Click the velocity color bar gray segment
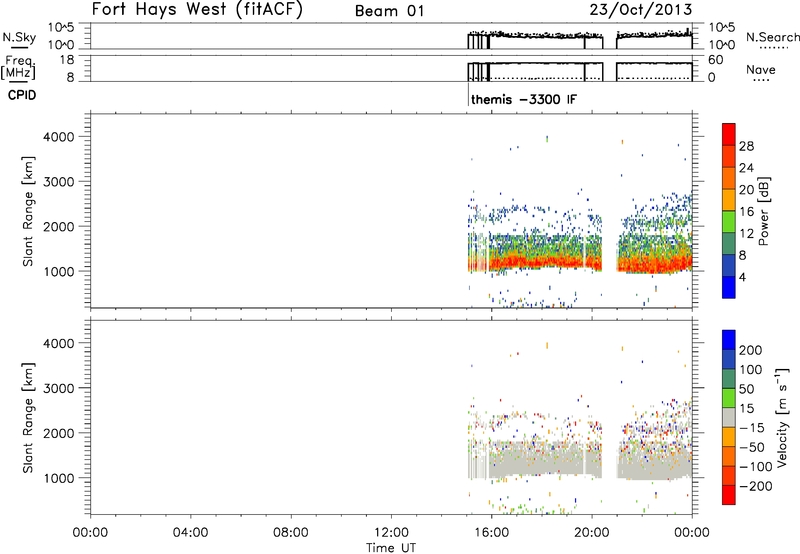 point(729,417)
